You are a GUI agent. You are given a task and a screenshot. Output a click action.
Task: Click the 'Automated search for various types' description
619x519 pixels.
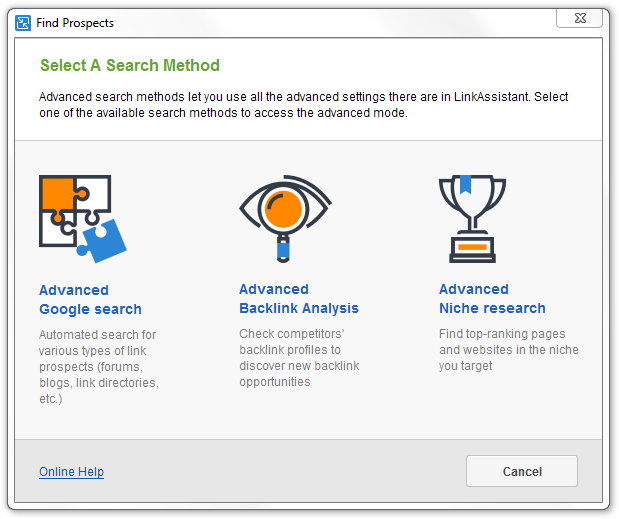[x=99, y=367]
